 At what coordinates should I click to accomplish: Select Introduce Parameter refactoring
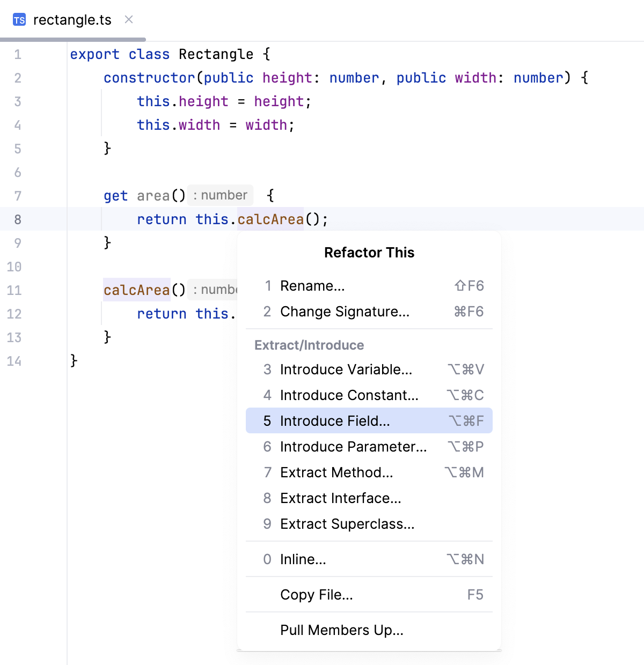click(353, 447)
